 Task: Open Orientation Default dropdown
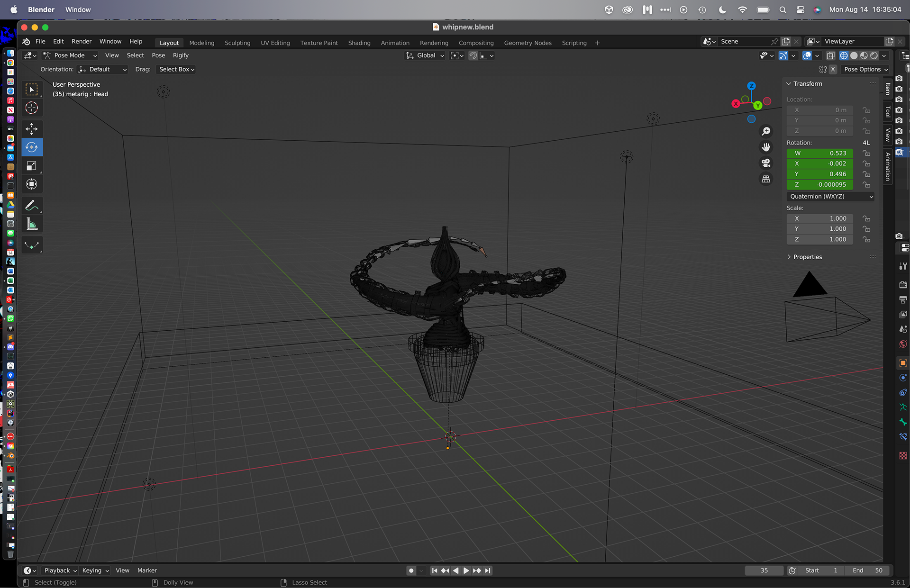click(x=103, y=69)
